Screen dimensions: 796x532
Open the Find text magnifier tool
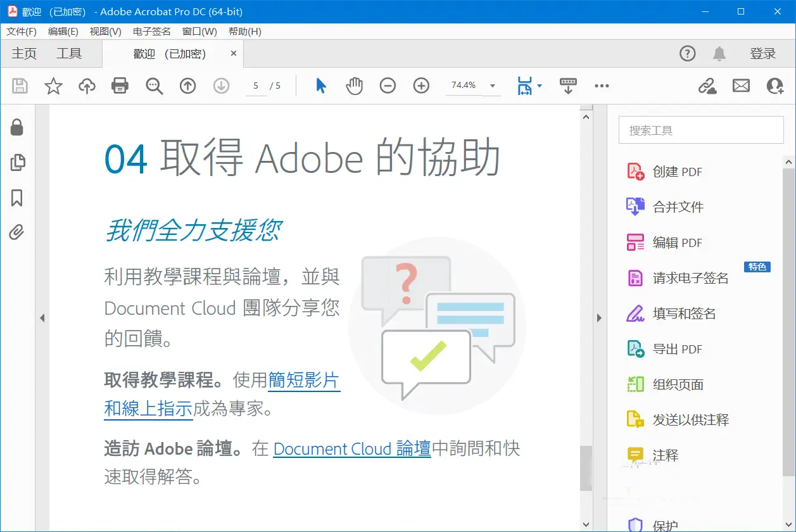(154, 85)
